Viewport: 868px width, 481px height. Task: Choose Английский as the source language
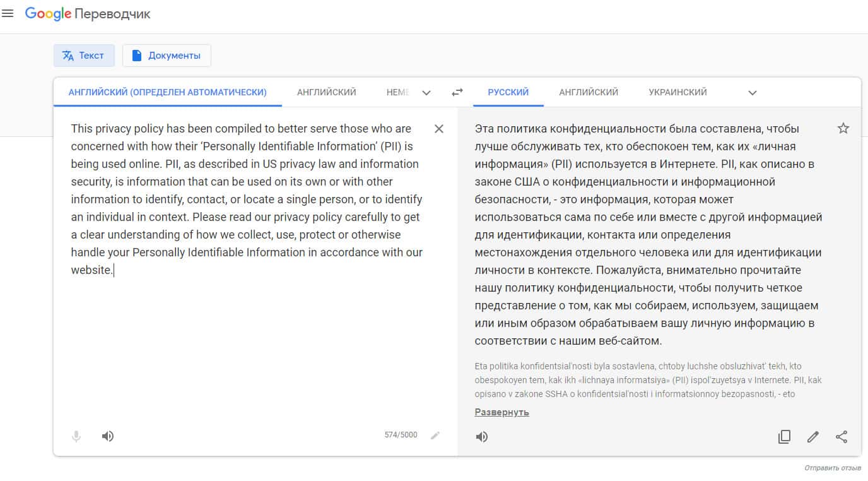327,92
